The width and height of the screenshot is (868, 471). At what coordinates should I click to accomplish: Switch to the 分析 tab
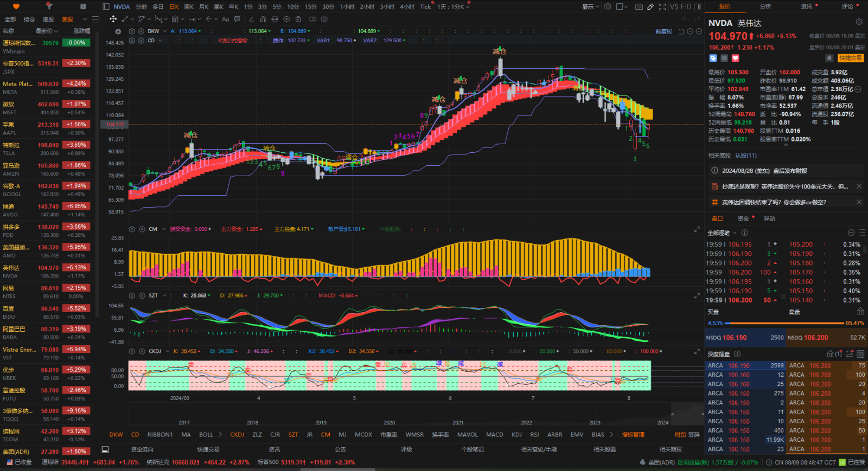[765, 7]
